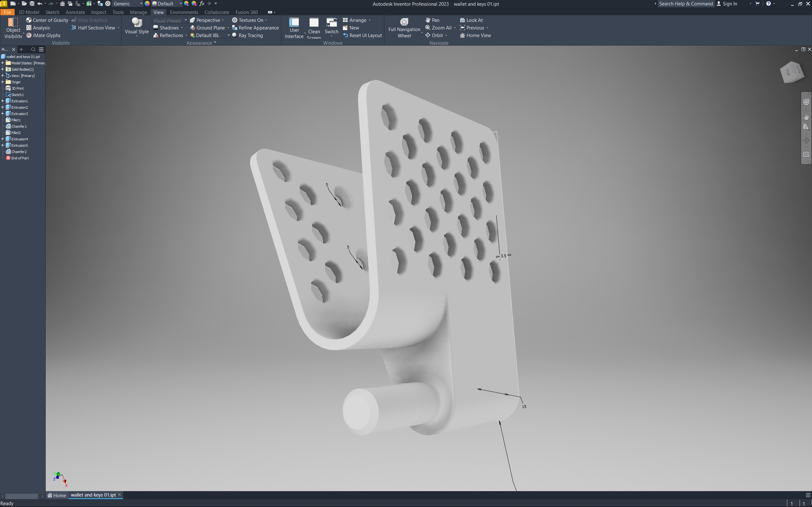
Task: Open the Full Navigation Wheel tool
Action: point(404,28)
